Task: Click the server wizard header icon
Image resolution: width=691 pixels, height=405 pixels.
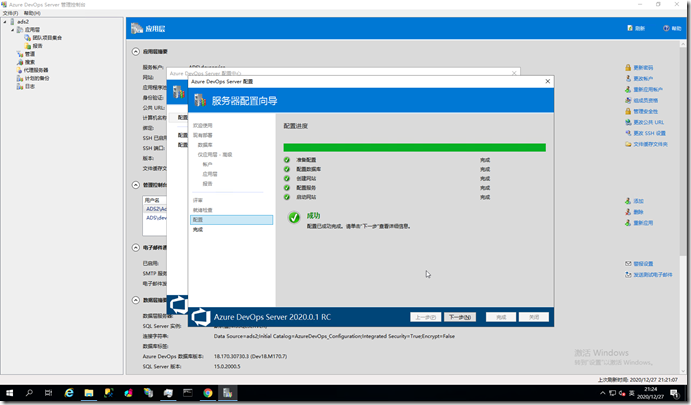Action: click(200, 100)
